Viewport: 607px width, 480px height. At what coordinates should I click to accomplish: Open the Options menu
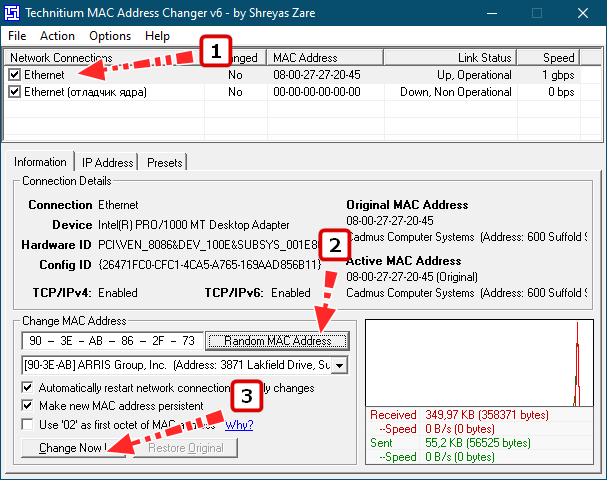tap(110, 36)
